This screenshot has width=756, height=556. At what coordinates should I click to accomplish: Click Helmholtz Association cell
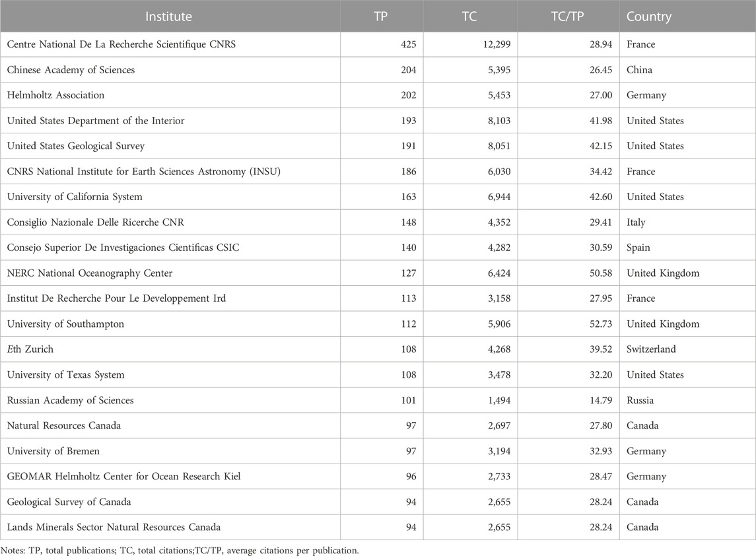[x=55, y=95]
